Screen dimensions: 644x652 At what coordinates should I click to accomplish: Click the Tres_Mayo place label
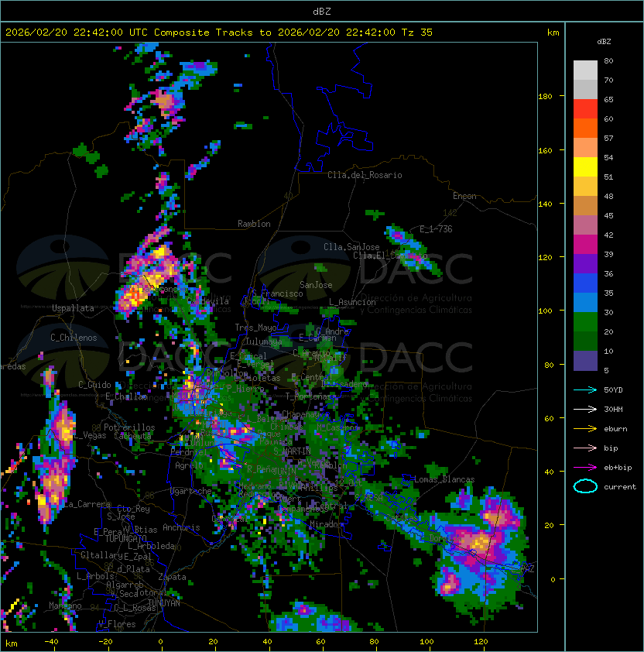coord(255,328)
